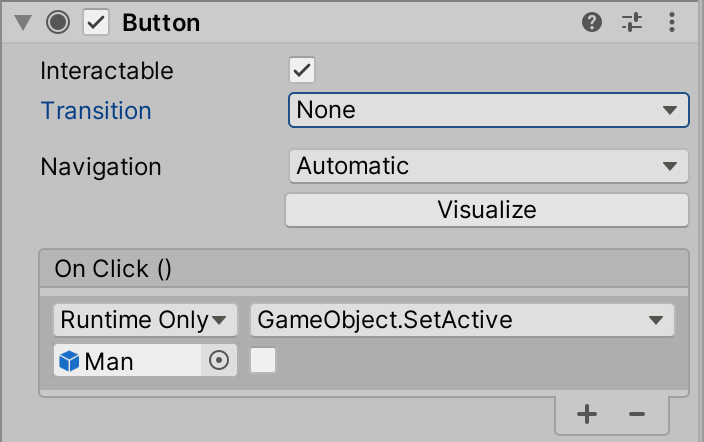
Task: Click the Button component icon in header
Action: [x=58, y=22]
